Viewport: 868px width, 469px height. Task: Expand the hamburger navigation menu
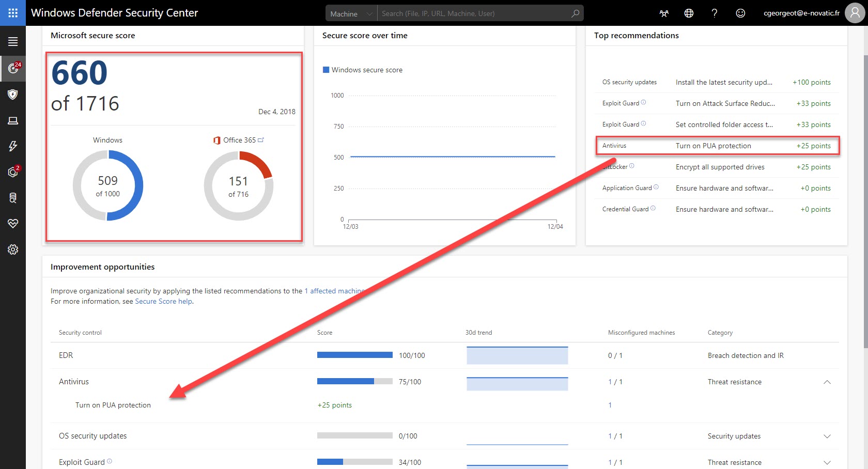tap(13, 42)
